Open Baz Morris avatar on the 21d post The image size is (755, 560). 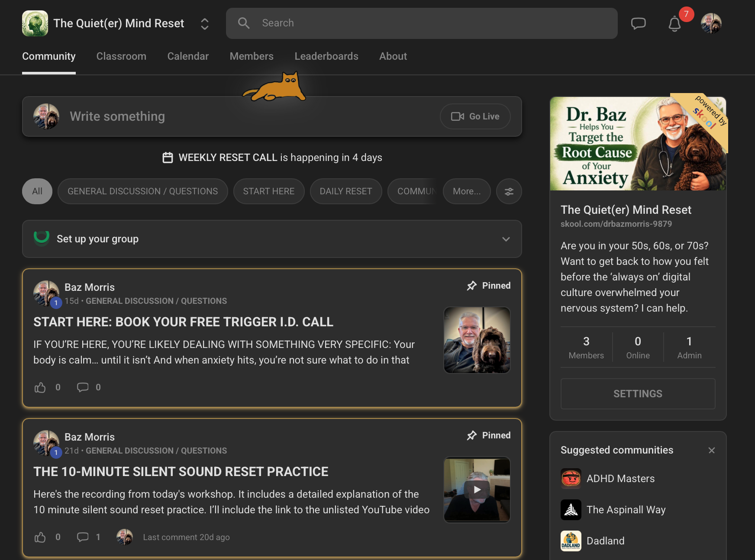(46, 443)
